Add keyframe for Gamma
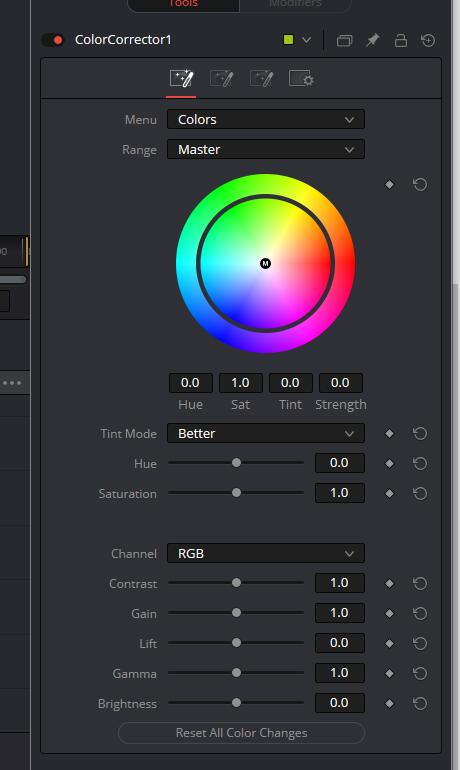This screenshot has width=460, height=770. 389,673
